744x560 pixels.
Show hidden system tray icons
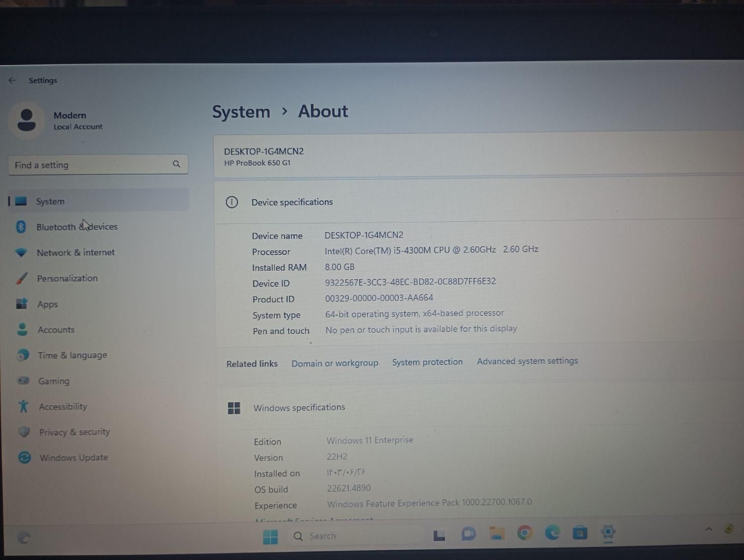tap(709, 529)
